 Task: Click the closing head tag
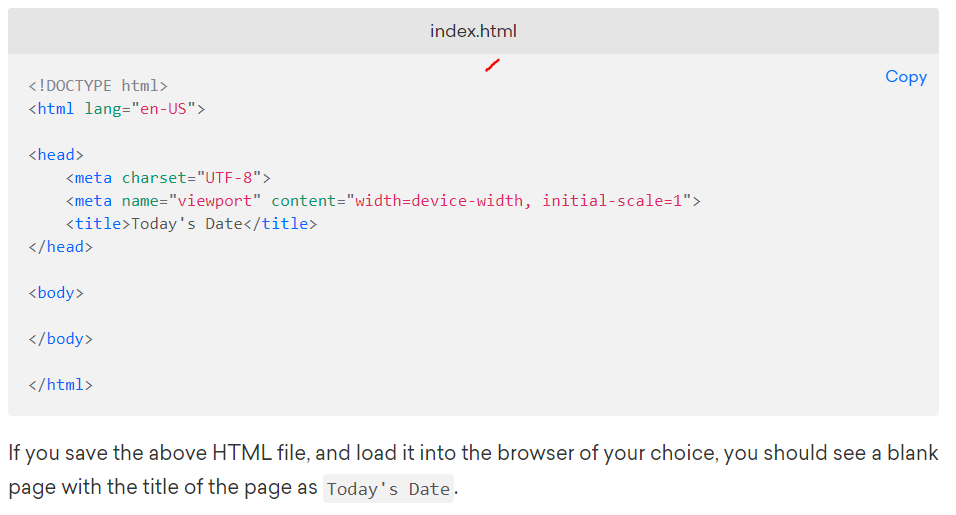[60, 247]
